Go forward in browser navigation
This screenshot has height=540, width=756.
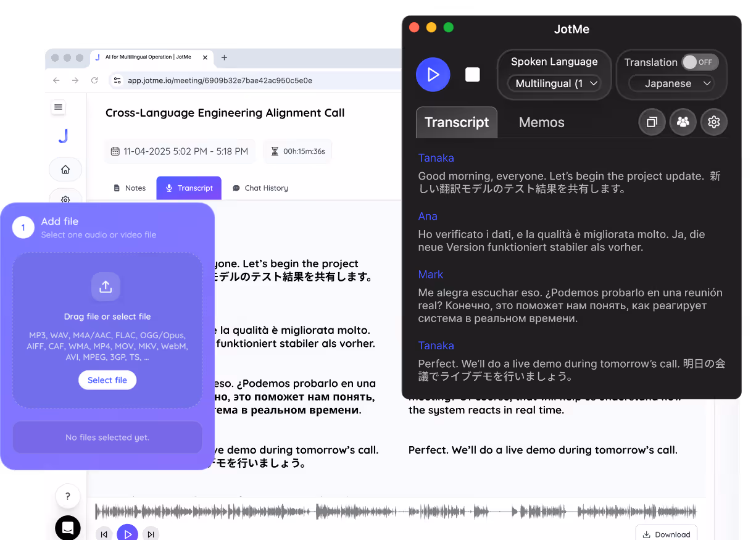point(75,80)
